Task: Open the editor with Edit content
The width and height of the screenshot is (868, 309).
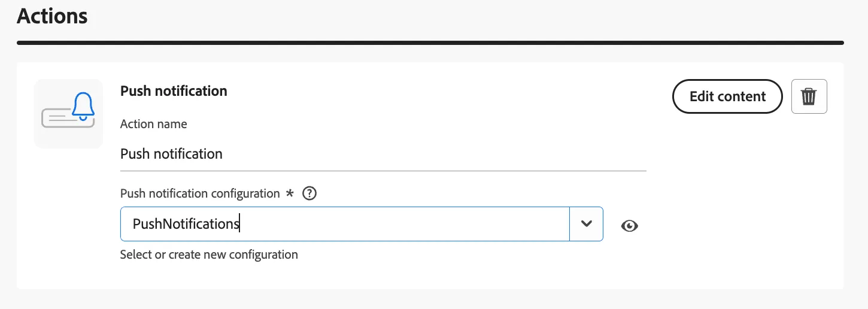Action: pyautogui.click(x=727, y=96)
